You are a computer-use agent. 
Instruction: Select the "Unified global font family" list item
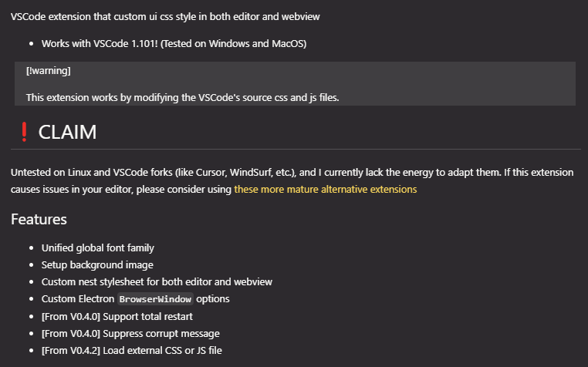click(x=97, y=248)
